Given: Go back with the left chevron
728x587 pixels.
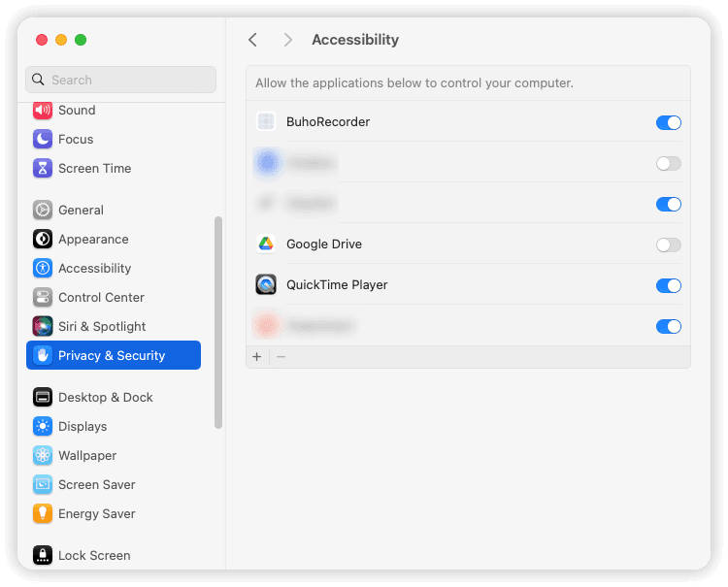Looking at the screenshot, I should point(252,40).
